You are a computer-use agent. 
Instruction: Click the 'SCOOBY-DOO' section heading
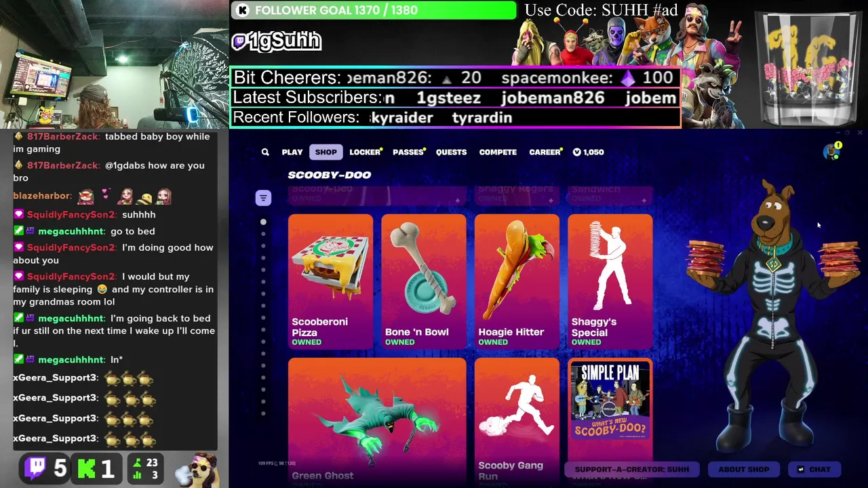click(x=330, y=175)
